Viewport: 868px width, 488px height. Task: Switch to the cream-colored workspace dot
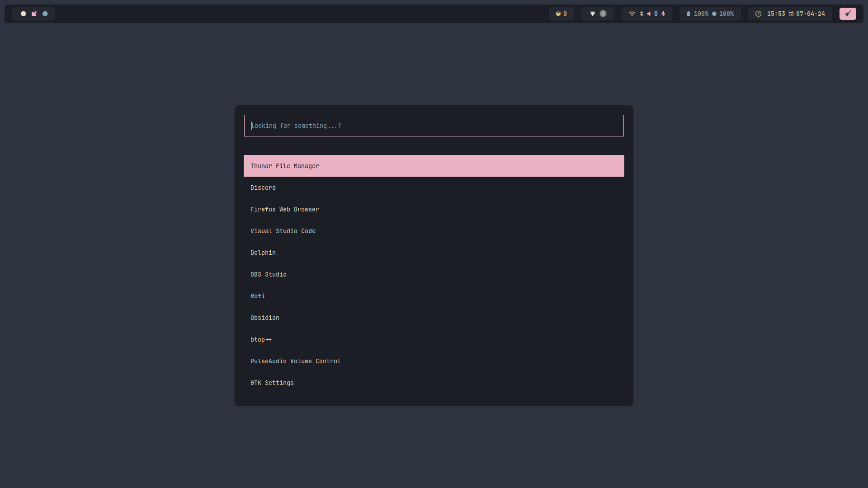click(x=24, y=14)
